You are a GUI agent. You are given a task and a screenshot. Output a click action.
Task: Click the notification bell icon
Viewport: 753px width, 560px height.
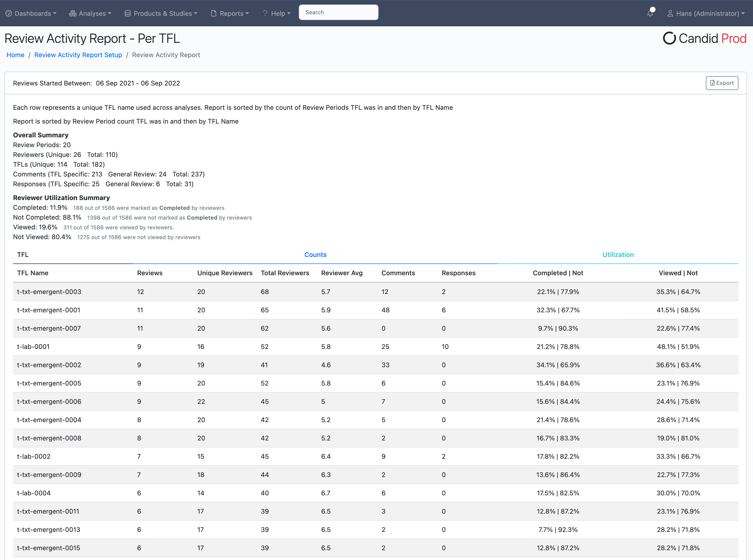(650, 13)
